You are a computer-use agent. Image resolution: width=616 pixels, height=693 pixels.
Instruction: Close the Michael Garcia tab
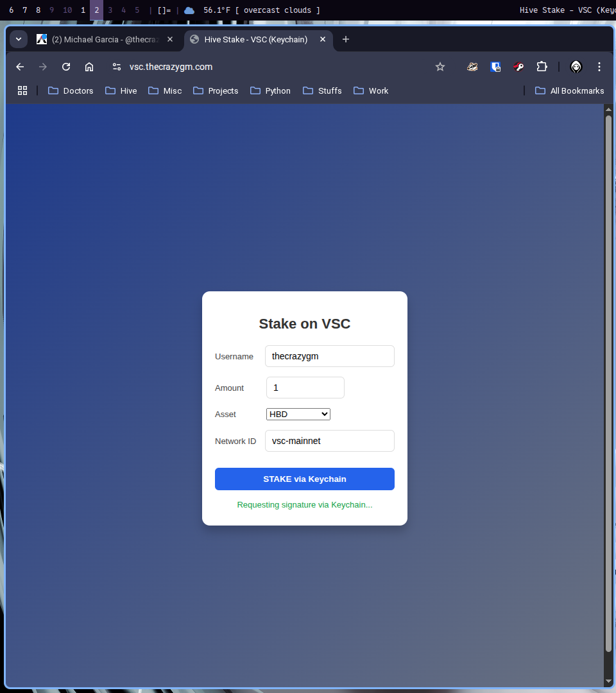coord(170,39)
